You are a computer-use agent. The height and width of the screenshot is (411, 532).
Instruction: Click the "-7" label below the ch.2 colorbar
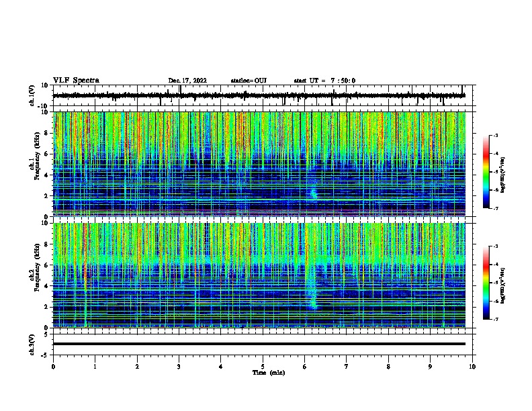pos(495,320)
